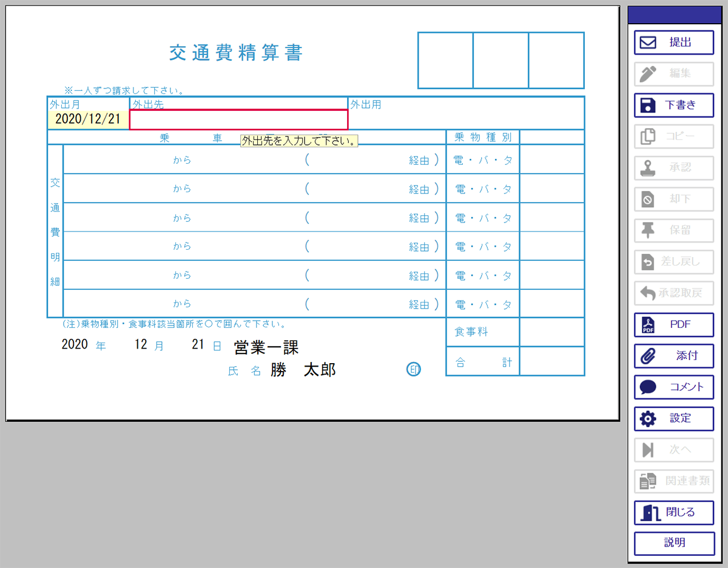Click the 下書き floppy disk icon
This screenshot has width=728, height=568.
[649, 105]
